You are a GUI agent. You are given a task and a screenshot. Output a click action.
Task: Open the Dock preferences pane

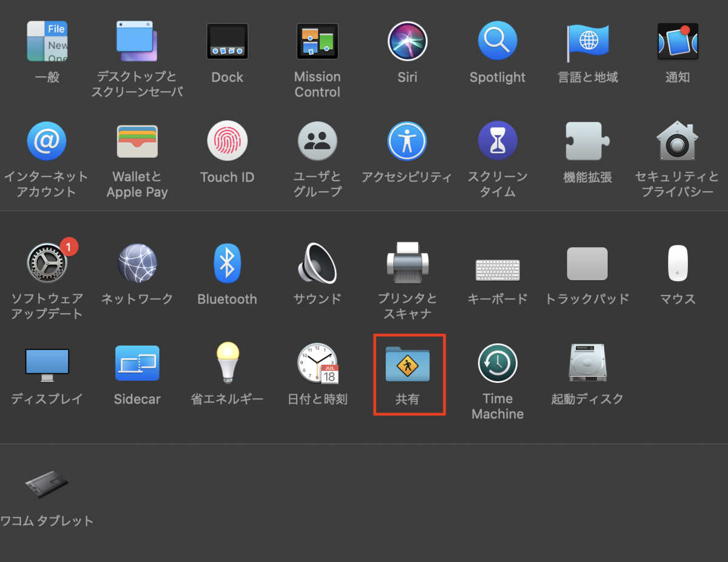pos(227,41)
